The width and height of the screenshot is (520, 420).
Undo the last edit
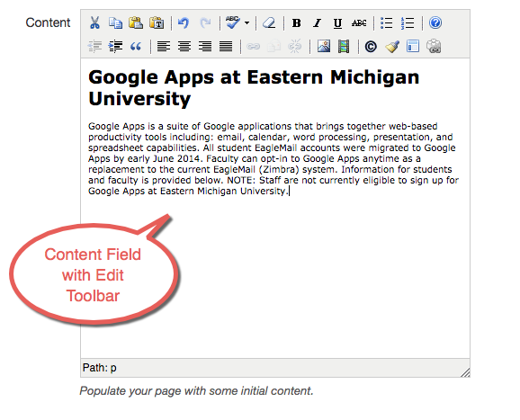pyautogui.click(x=184, y=22)
